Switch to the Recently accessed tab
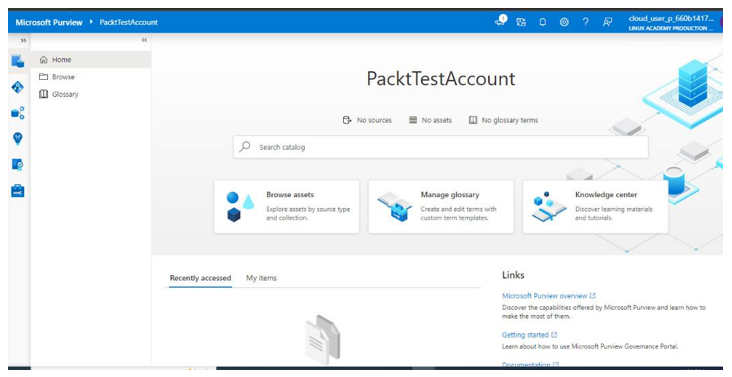The image size is (732, 377). coord(200,278)
